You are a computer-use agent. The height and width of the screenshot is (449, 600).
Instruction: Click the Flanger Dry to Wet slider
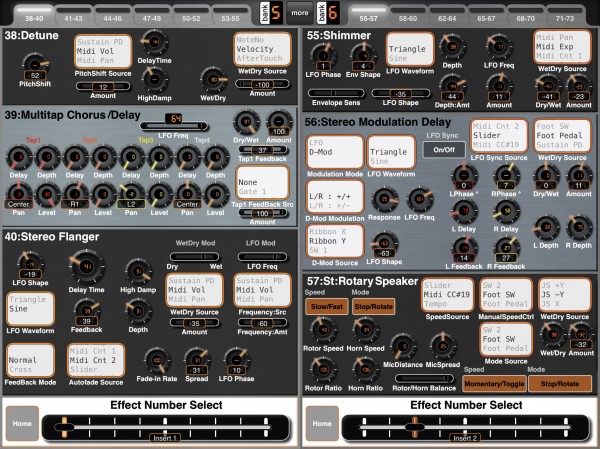point(195,257)
